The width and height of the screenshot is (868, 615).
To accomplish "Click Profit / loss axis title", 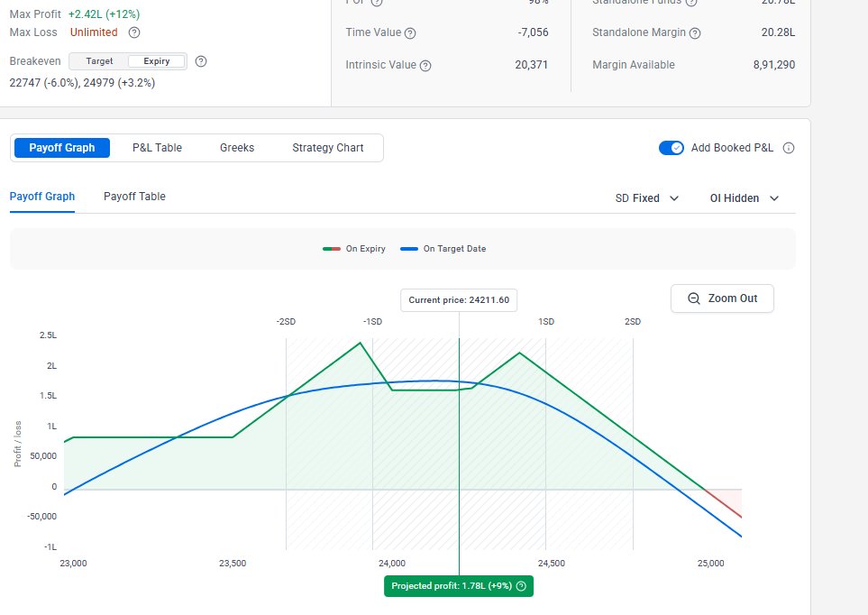I will (x=18, y=444).
